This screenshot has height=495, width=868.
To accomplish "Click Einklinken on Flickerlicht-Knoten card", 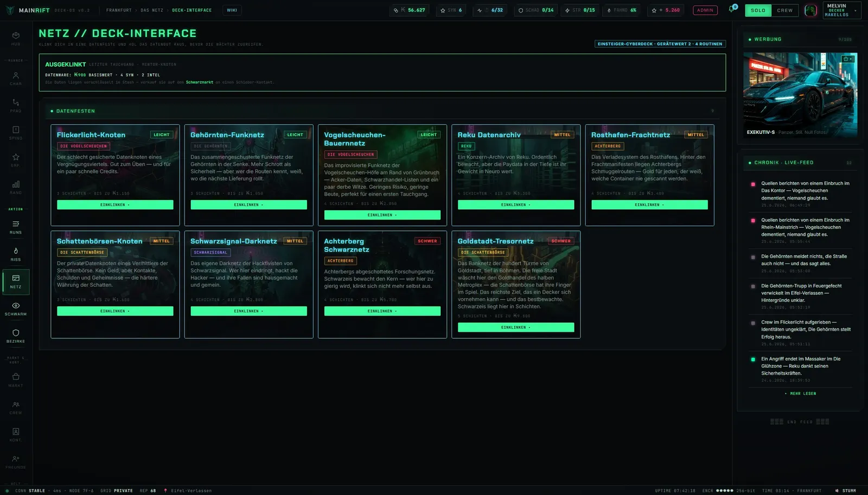I will pyautogui.click(x=115, y=205).
